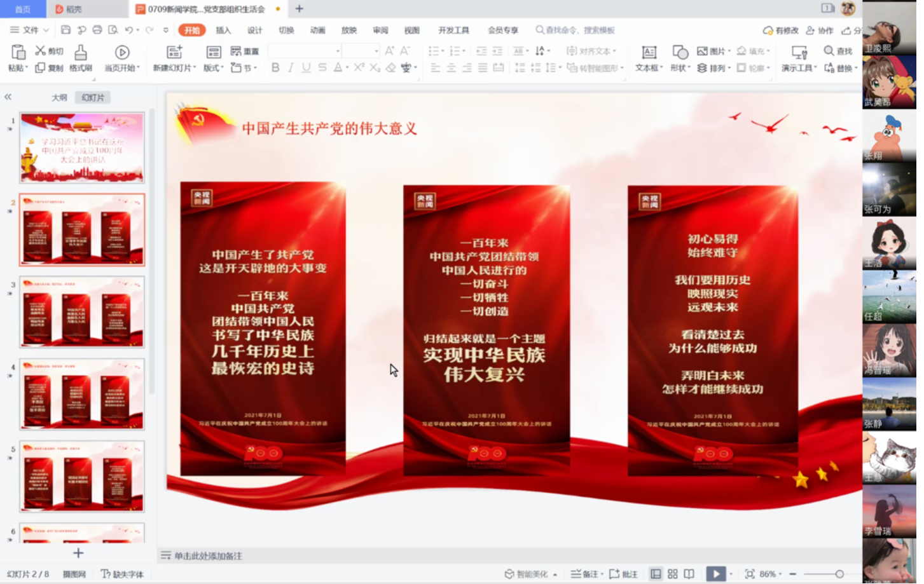Image resolution: width=924 pixels, height=584 pixels.
Task: Open the 文件 file menu dropdown
Action: coord(30,30)
